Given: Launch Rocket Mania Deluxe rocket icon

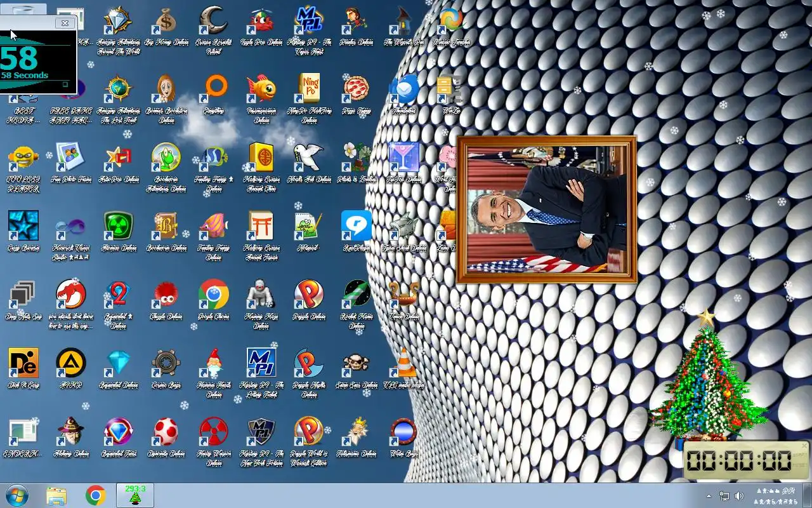Looking at the screenshot, I should (x=357, y=295).
